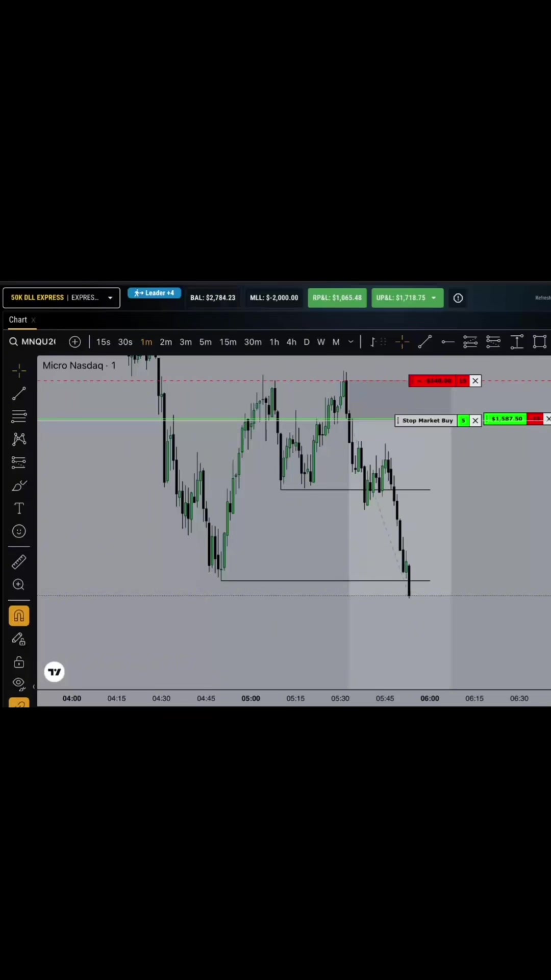Select the 3m timeframe
Screen dimensions: 551x980
186,342
